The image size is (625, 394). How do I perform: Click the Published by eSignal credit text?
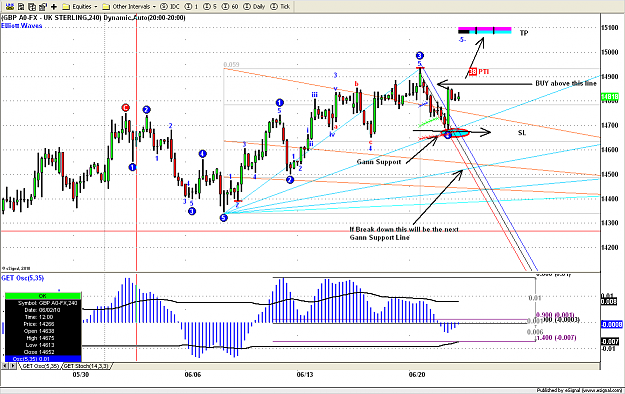coord(579,390)
